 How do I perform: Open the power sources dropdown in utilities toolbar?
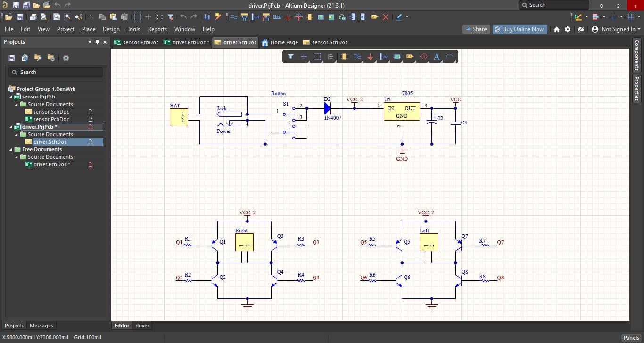tap(621, 17)
